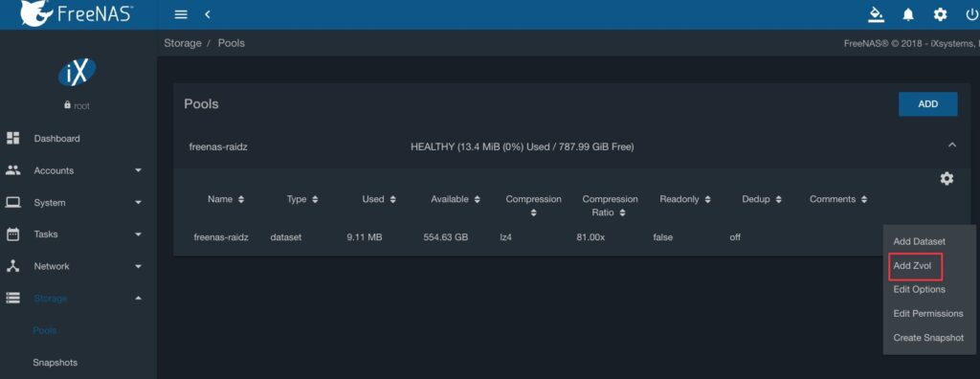The image size is (980, 379).
Task: Click Pools breadcrumb link
Action: [x=232, y=43]
